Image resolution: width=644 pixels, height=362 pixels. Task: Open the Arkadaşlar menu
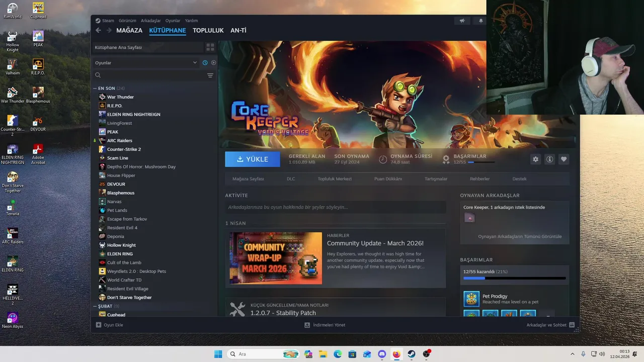(x=151, y=21)
